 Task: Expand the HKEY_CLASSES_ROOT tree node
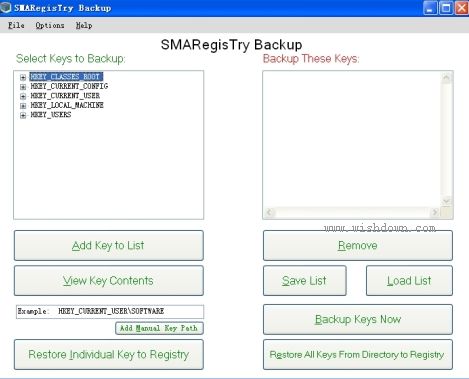[23, 77]
